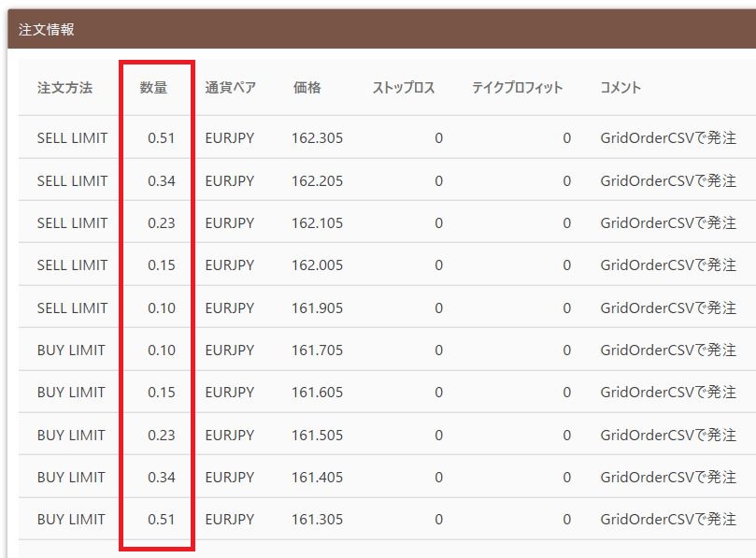Viewport: 756px width, 558px height.
Task: Click the ストップロス column header
Action: (404, 87)
